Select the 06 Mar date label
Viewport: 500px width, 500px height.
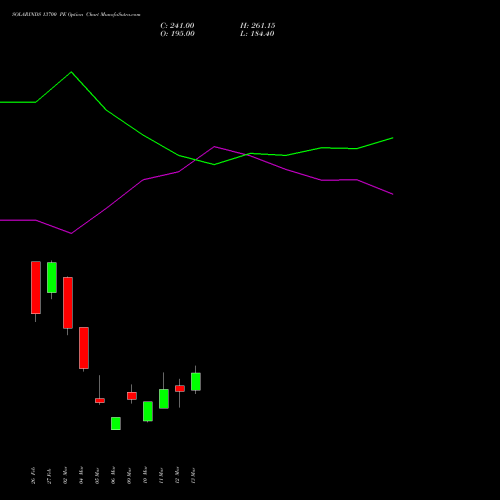113,475
